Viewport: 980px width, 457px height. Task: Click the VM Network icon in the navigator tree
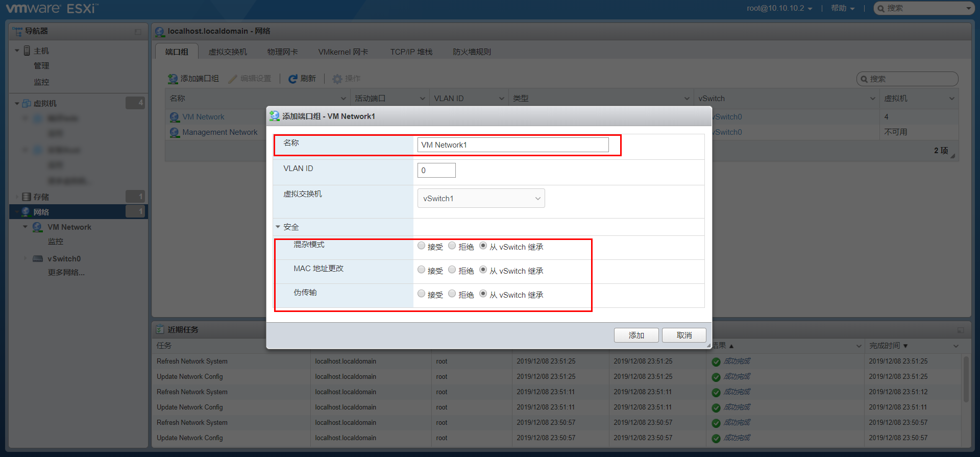tap(38, 227)
